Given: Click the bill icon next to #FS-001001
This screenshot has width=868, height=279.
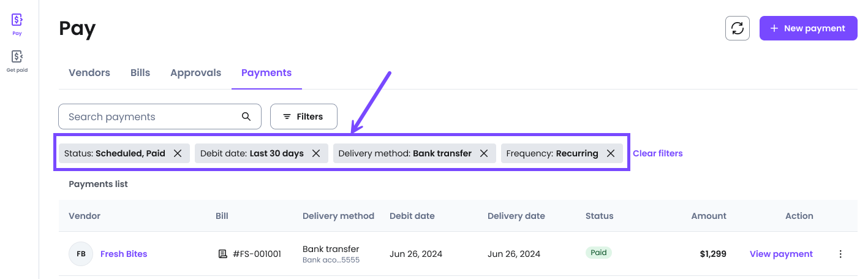Looking at the screenshot, I should 223,254.
